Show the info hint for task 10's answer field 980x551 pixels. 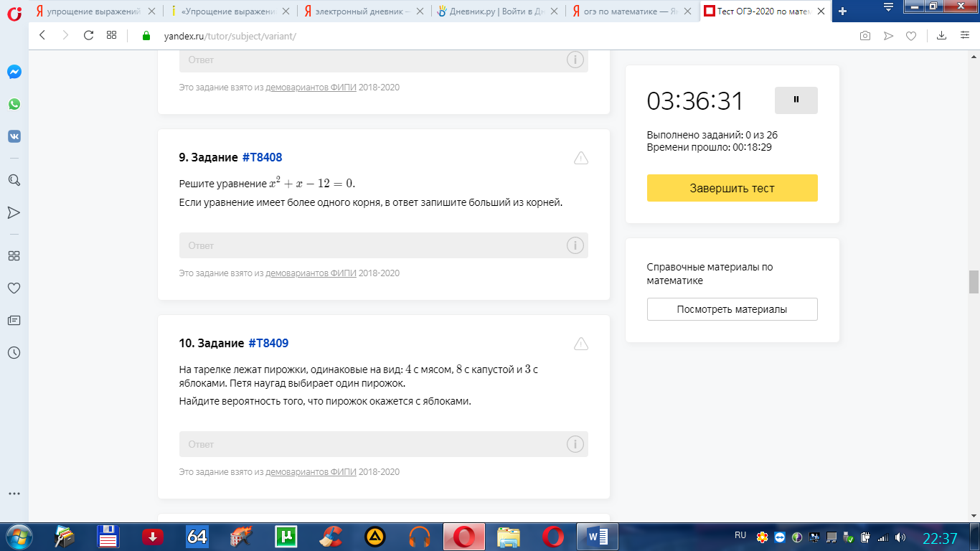click(x=575, y=444)
